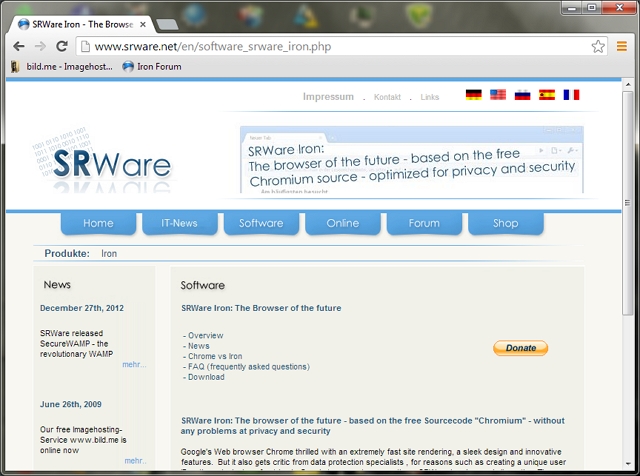
Task: Click the December 27th, 2012 news heading
Action: [82, 308]
